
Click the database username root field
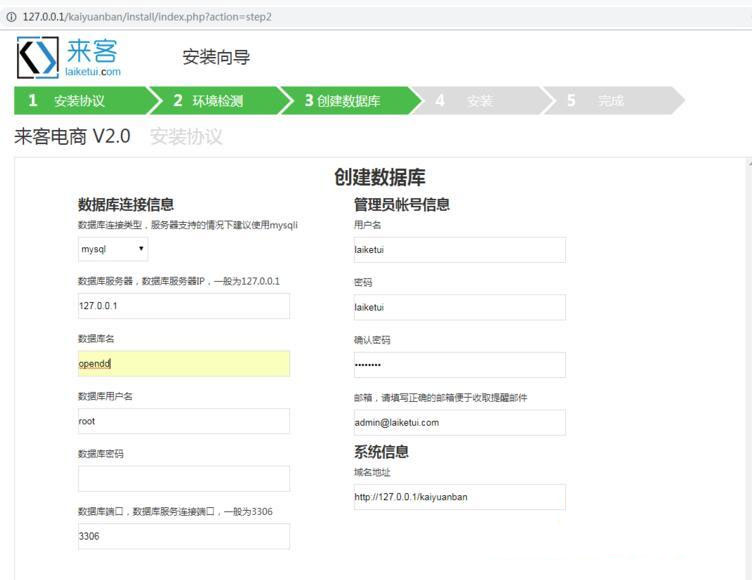184,421
